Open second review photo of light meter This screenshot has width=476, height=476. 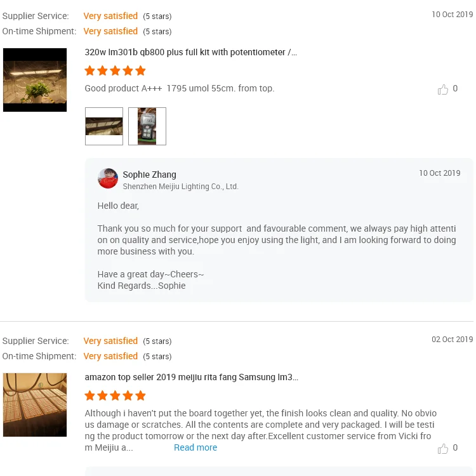coord(147,126)
